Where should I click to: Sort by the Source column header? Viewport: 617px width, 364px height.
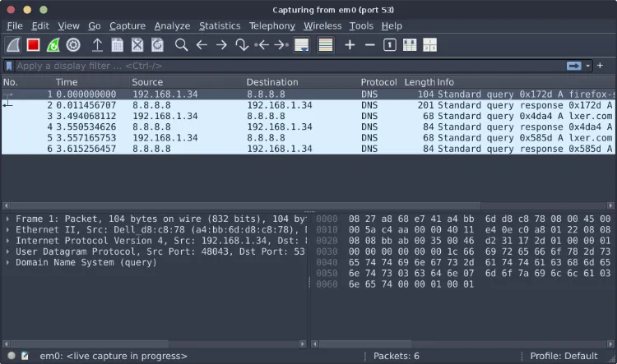187,82
